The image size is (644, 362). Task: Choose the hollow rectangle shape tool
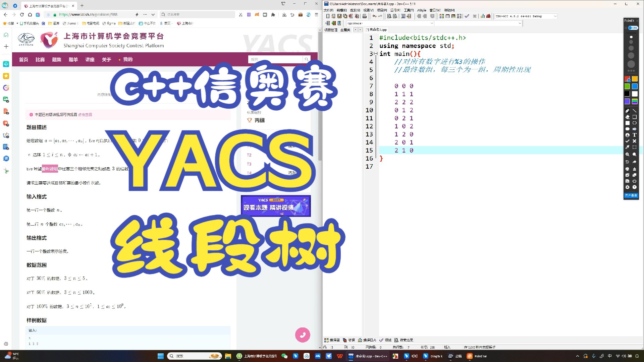click(x=634, y=117)
